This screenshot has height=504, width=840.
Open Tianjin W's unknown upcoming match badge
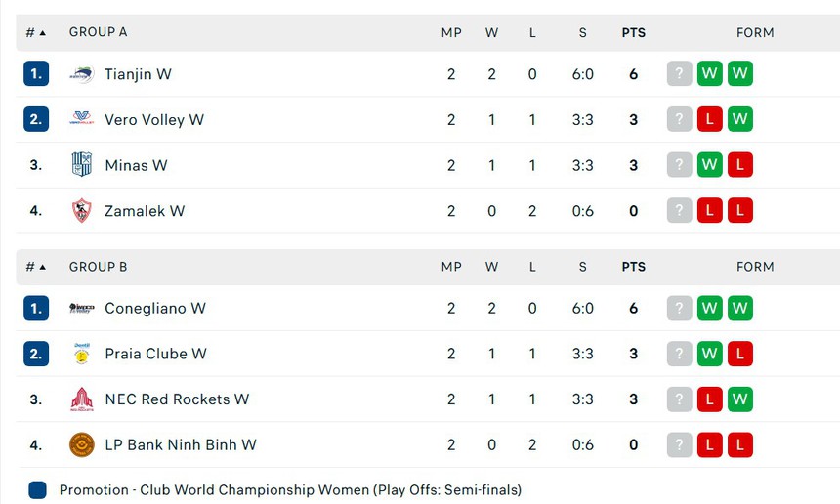coord(680,74)
